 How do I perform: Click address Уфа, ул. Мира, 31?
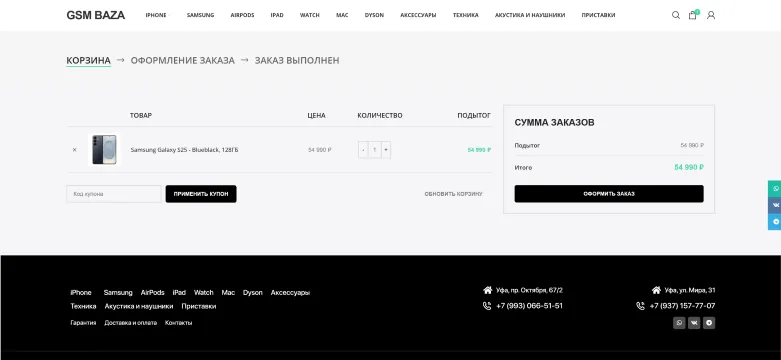click(690, 290)
